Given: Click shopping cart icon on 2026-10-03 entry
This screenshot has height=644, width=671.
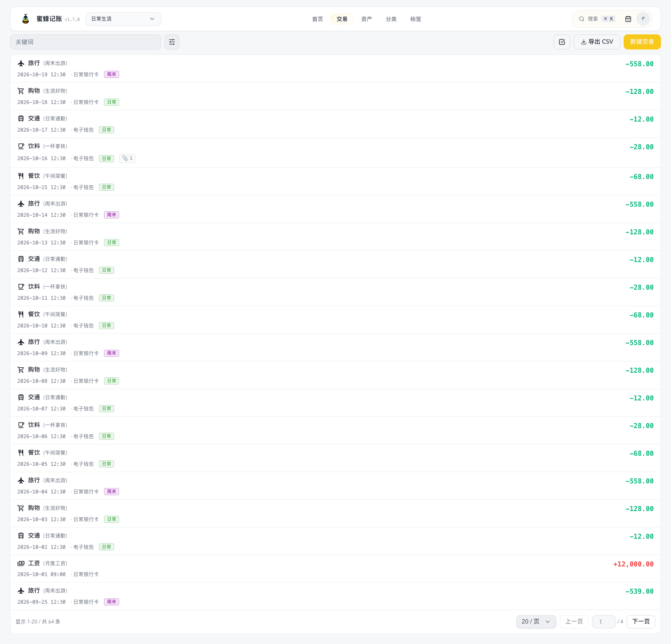Looking at the screenshot, I should (21, 508).
